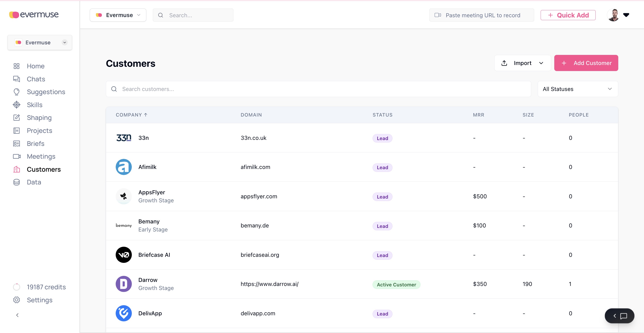644x333 pixels.
Task: Click the People column header
Action: point(579,115)
